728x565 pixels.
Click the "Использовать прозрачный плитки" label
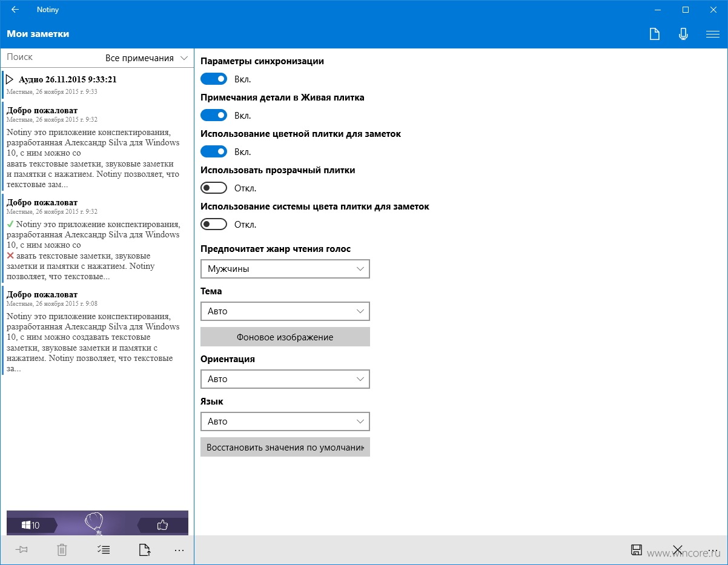(278, 170)
